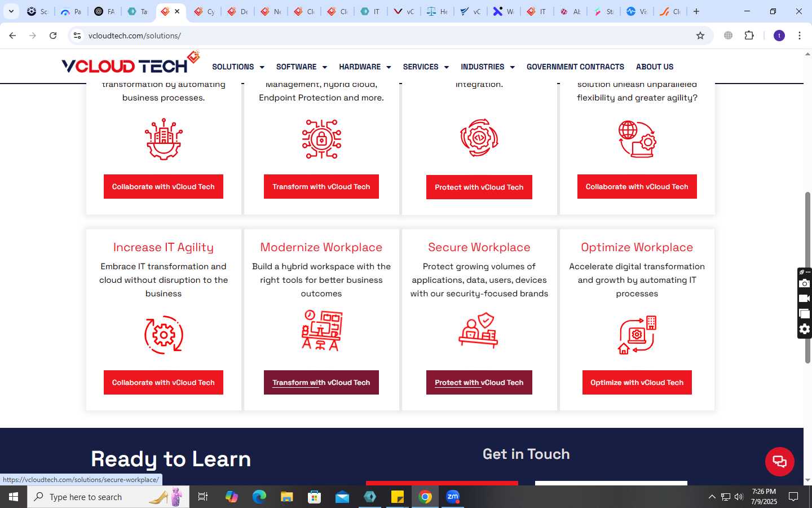
Task: Click the Optimize Workplace automation icon
Action: 637,335
